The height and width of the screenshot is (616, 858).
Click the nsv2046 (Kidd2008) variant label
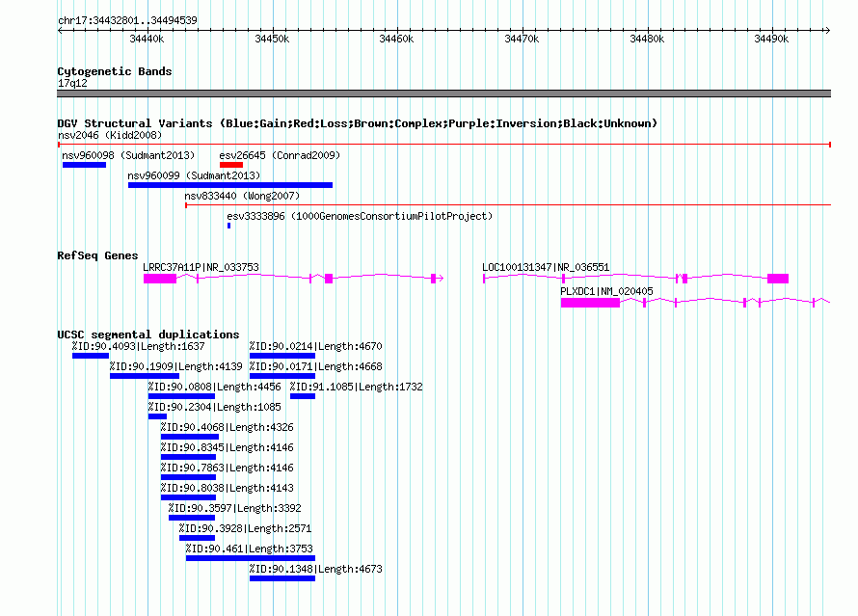[x=110, y=135]
